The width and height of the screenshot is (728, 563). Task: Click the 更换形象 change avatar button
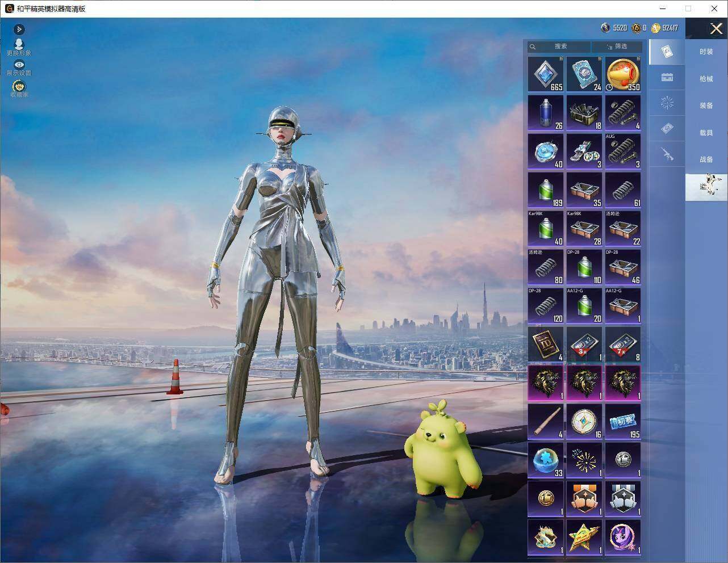(19, 48)
